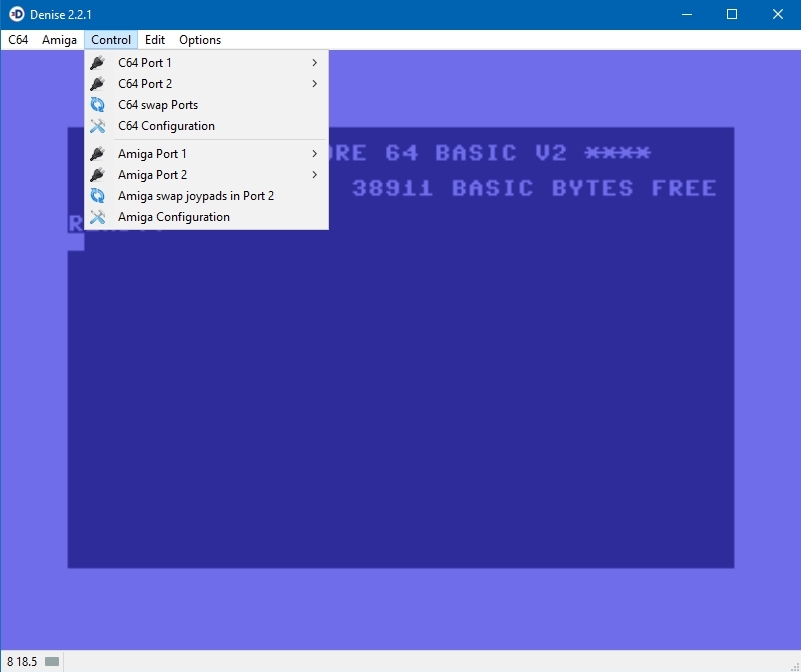Open the Amiga menu
The width and height of the screenshot is (801, 672).
point(59,40)
